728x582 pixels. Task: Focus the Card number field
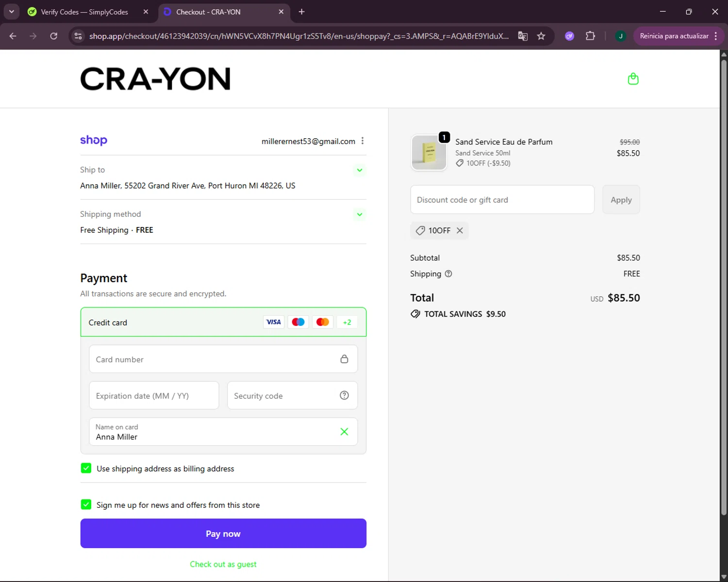(x=223, y=359)
